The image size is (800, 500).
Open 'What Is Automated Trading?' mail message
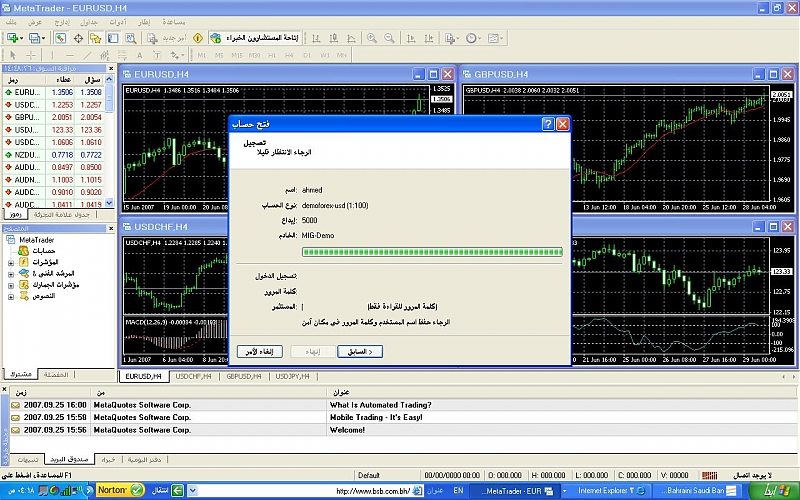380,404
